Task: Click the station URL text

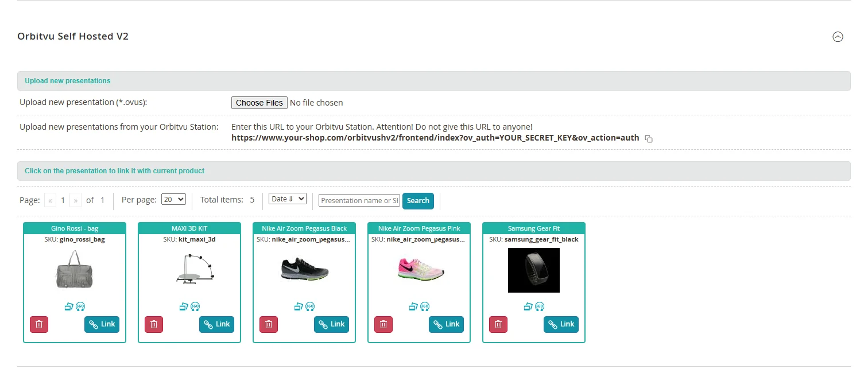Action: (x=435, y=138)
